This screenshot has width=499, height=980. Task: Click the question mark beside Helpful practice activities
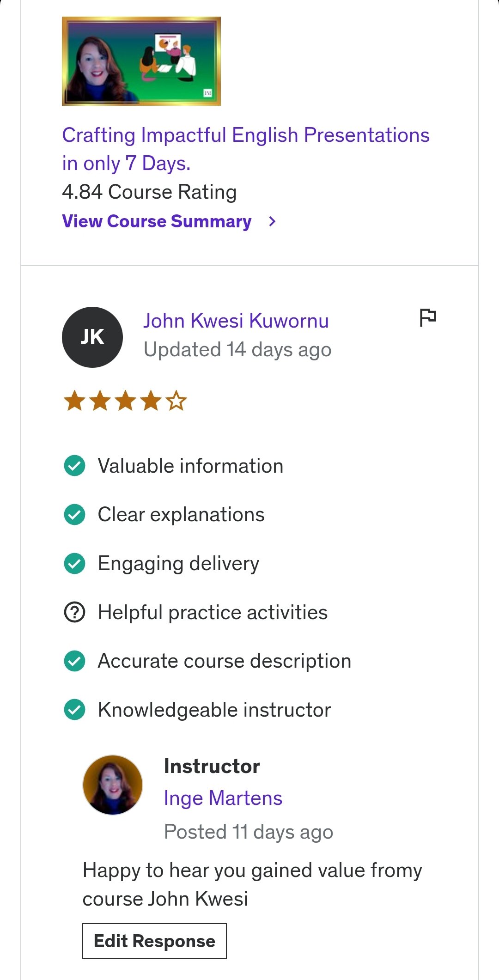pos(74,613)
